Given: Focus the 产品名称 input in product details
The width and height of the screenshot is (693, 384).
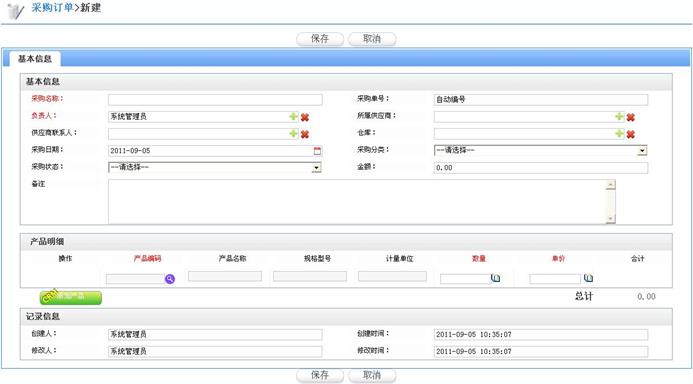Looking at the screenshot, I should tap(225, 276).
